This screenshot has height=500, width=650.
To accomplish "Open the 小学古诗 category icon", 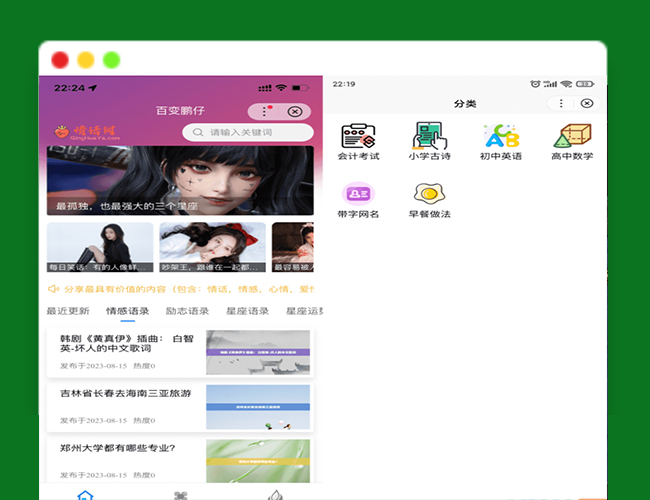I will point(429,136).
